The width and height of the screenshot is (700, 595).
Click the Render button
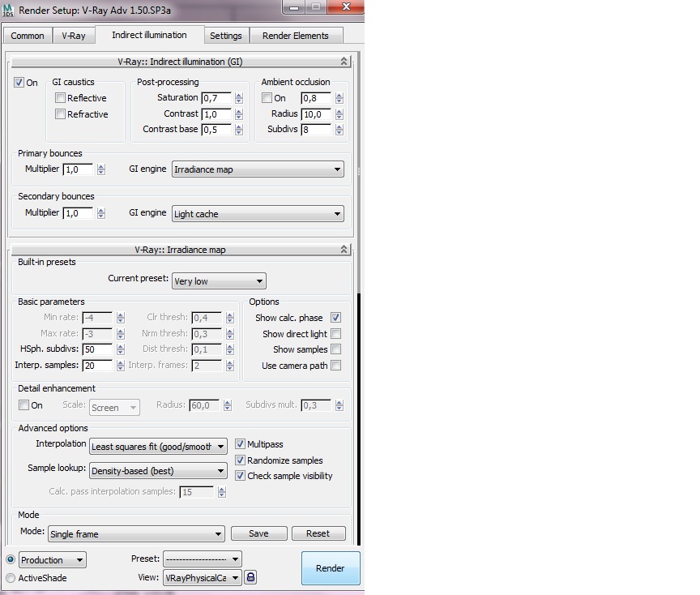[331, 567]
